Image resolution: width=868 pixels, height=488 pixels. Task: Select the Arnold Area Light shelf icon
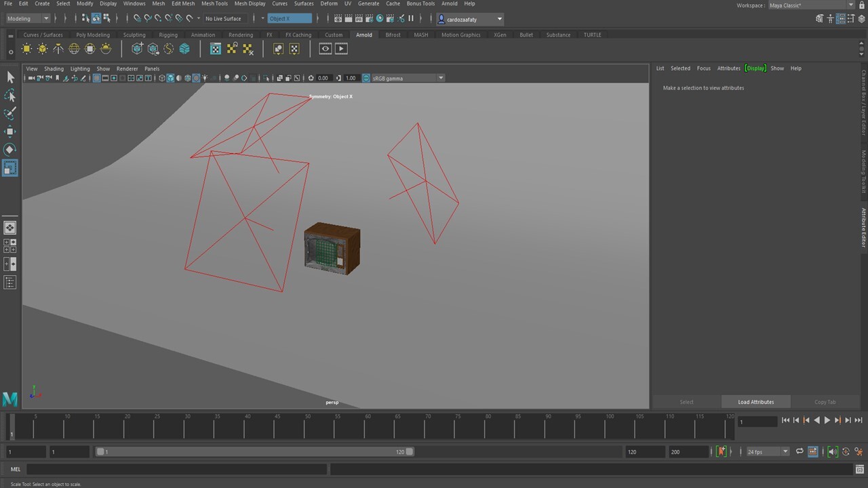click(26, 49)
